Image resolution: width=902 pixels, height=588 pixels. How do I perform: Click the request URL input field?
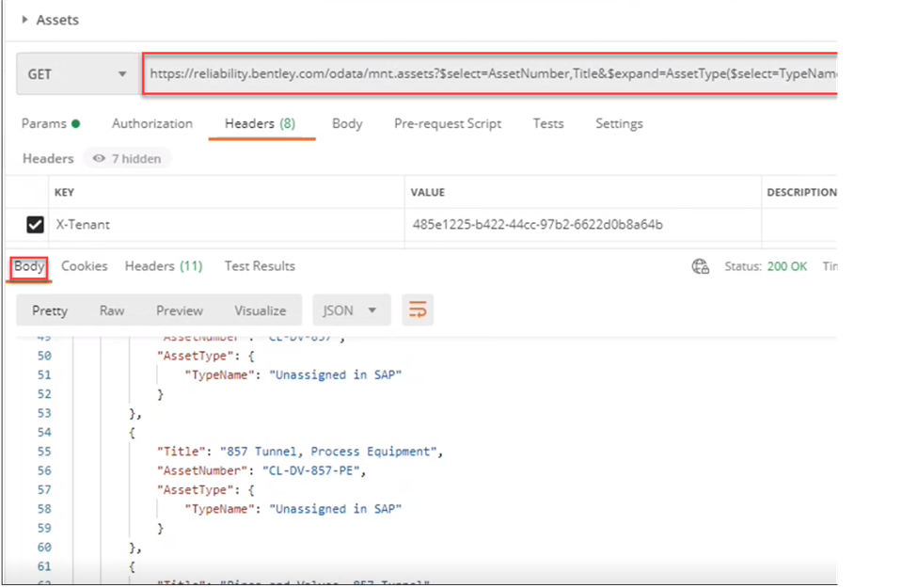pyautogui.click(x=489, y=73)
